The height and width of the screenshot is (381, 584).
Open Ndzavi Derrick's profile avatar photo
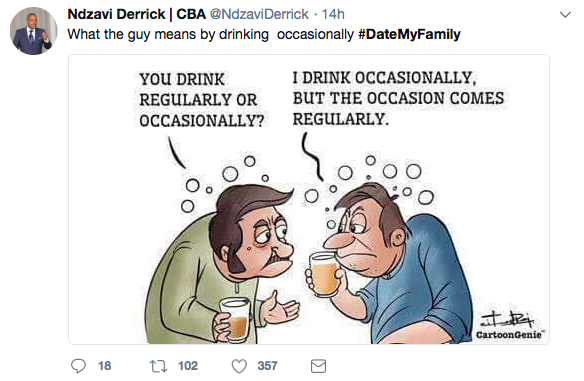click(34, 31)
